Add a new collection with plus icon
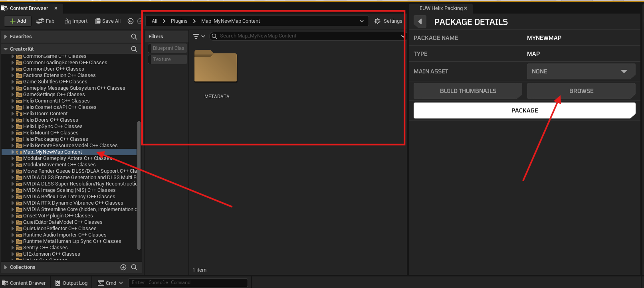Viewport: 644px width, 288px height. [x=123, y=267]
